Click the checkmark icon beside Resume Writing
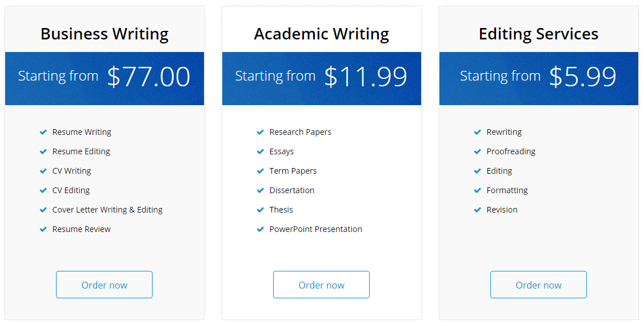 point(43,132)
